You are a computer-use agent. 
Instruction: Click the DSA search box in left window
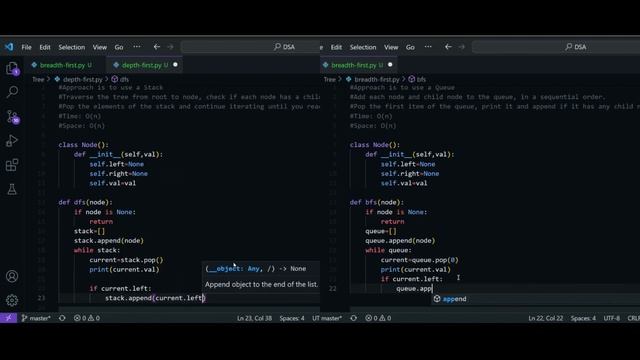click(250, 47)
